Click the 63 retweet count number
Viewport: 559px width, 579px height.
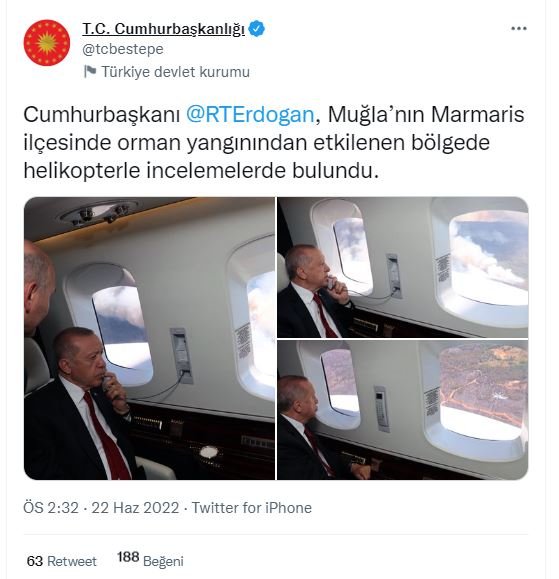(35, 561)
